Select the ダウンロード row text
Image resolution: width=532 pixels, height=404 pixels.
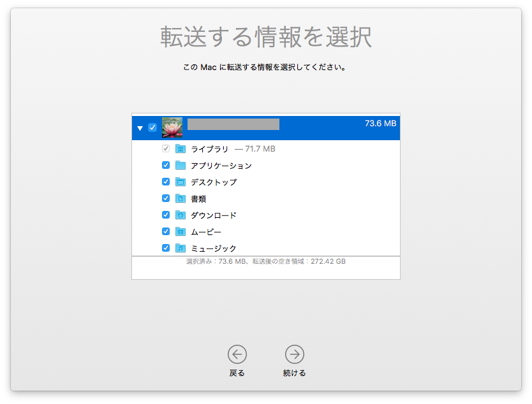pyautogui.click(x=214, y=215)
